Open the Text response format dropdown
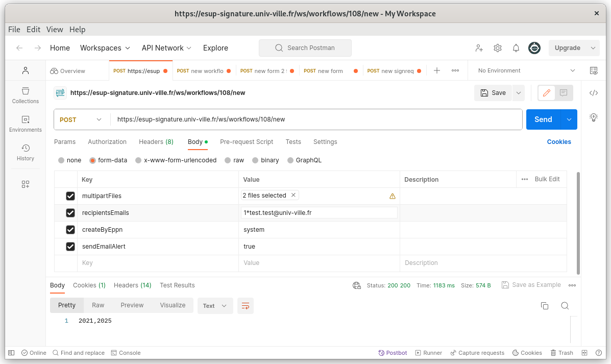611x364 pixels. coord(215,306)
